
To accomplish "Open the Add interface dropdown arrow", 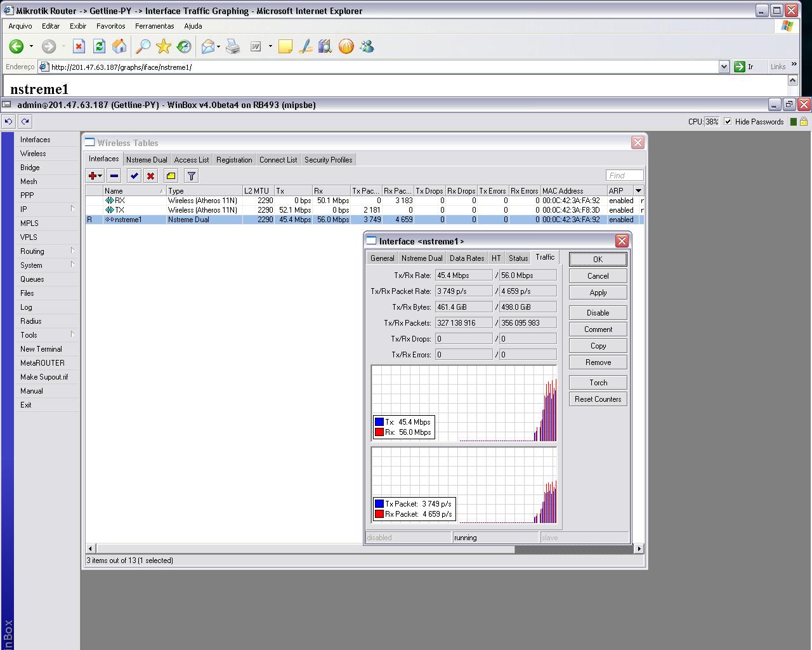I will coord(100,176).
